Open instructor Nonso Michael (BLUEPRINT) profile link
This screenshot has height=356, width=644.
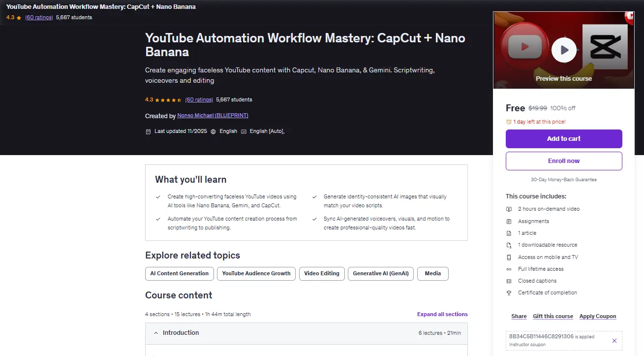(213, 116)
